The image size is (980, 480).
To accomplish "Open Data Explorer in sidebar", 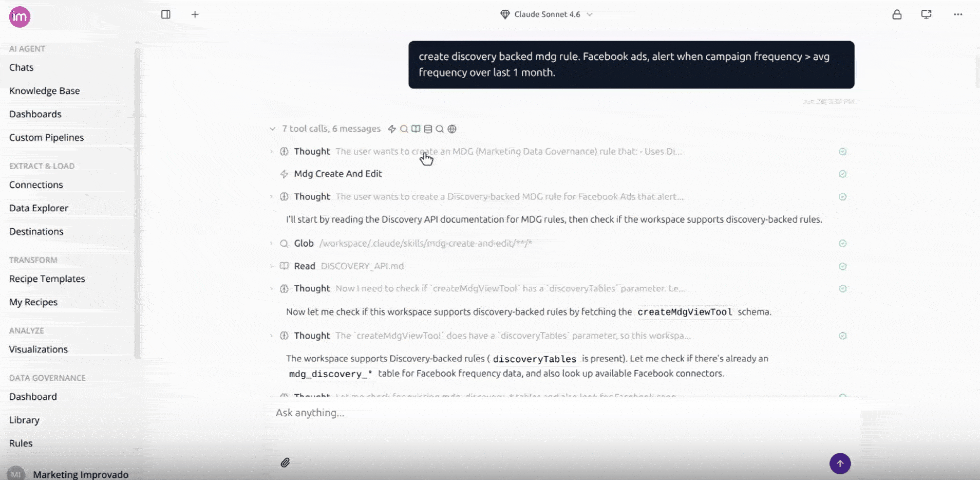I will [x=39, y=208].
